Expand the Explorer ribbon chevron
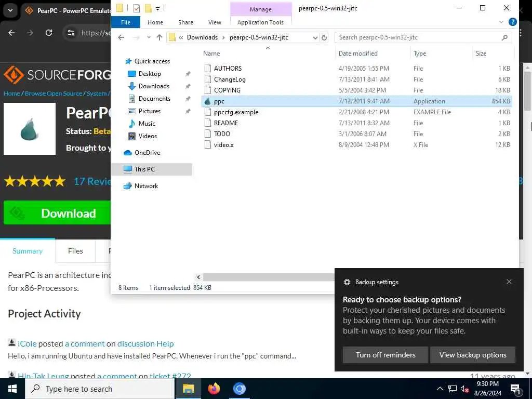This screenshot has width=532, height=399. (x=501, y=22)
